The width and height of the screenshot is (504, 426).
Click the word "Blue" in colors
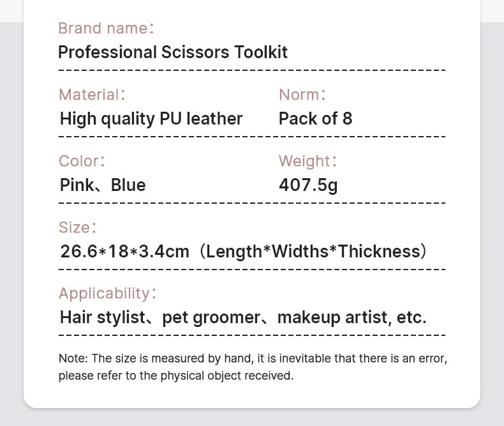(x=128, y=185)
